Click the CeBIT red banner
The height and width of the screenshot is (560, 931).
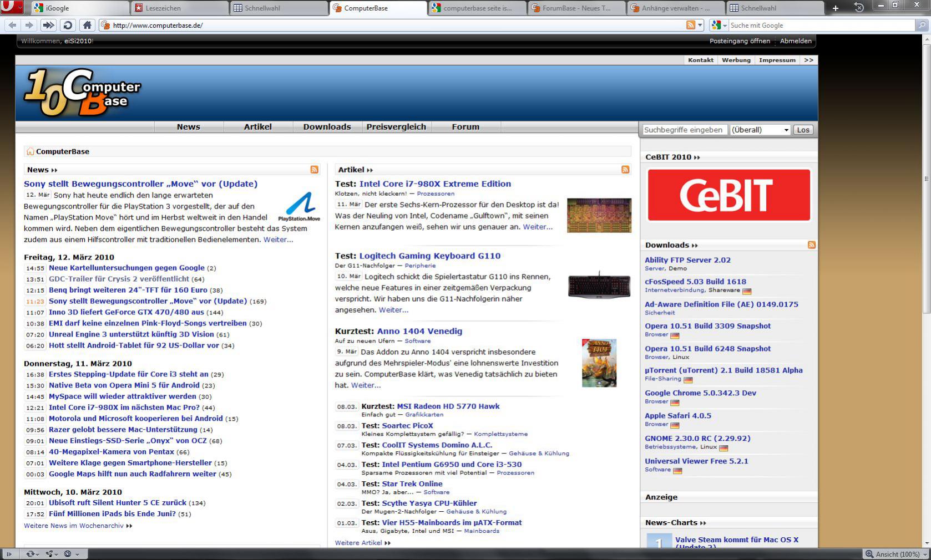pyautogui.click(x=729, y=195)
